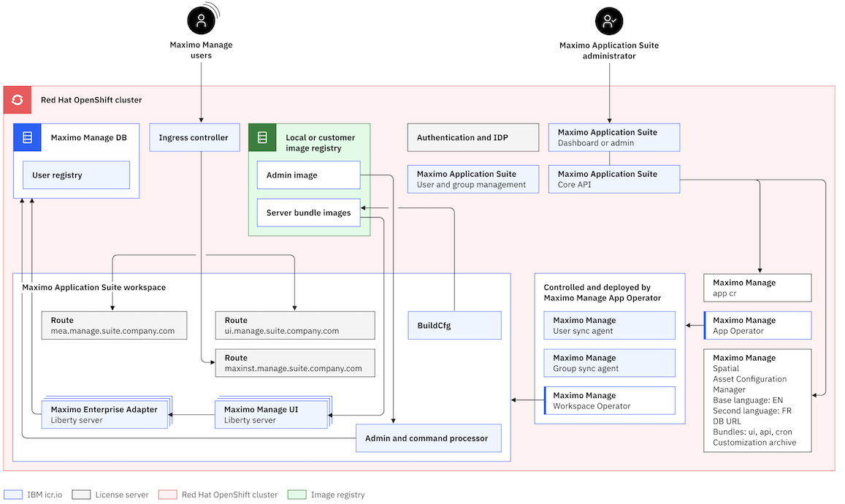The width and height of the screenshot is (845, 504).
Task: Click the Maximo Manage App Operator box
Action: click(x=757, y=326)
